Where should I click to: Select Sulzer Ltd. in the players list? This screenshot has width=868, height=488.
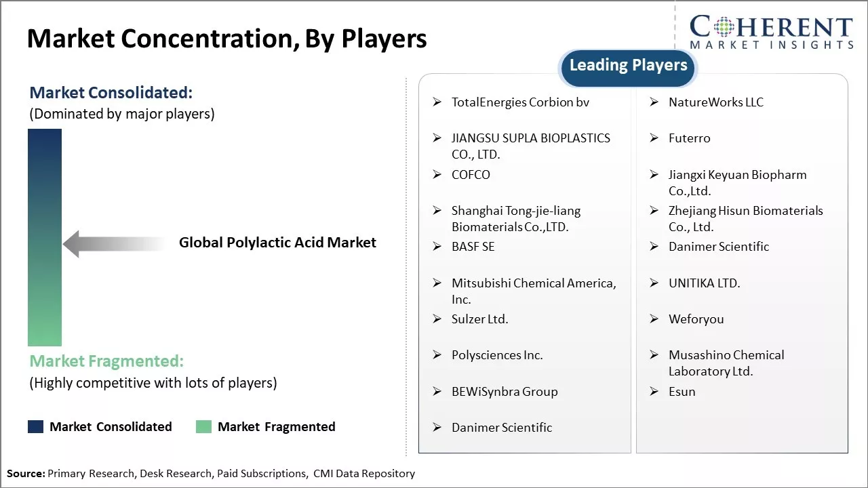[x=479, y=319]
